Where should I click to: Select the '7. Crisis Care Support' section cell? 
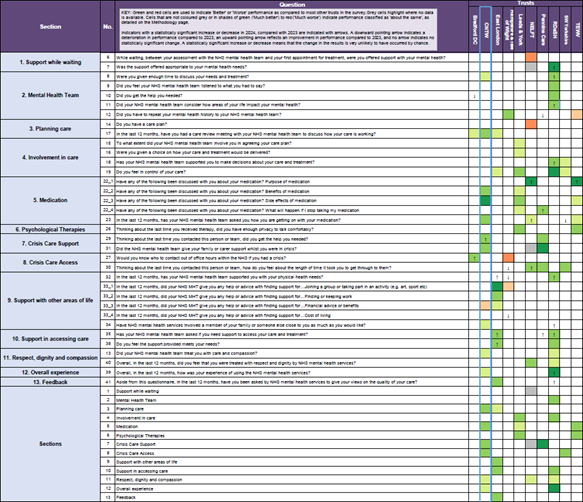pos(50,244)
